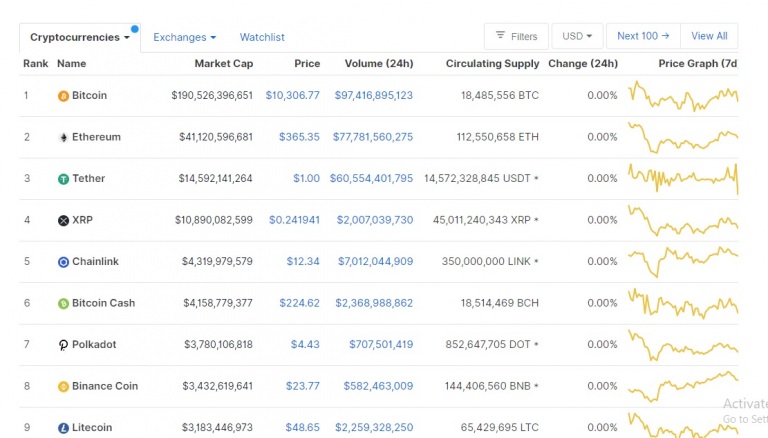
Task: Open the USD currency selector
Action: 577,36
